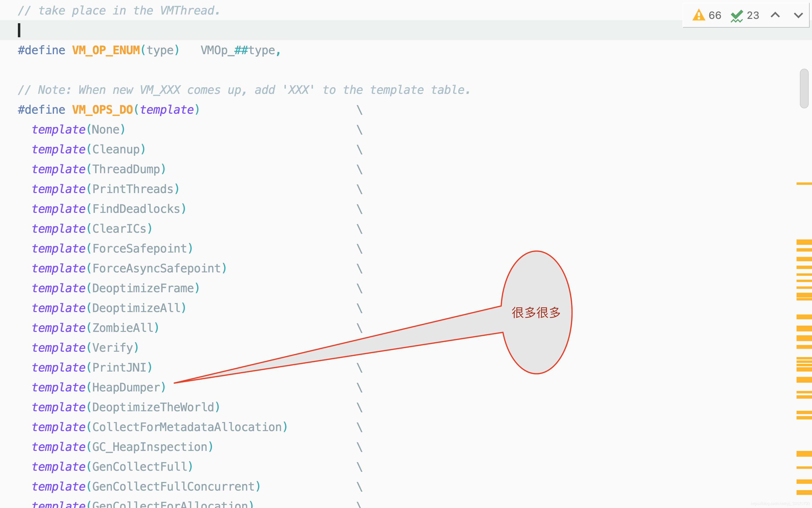
Task: Click template(ThreadDump) line
Action: 99,169
